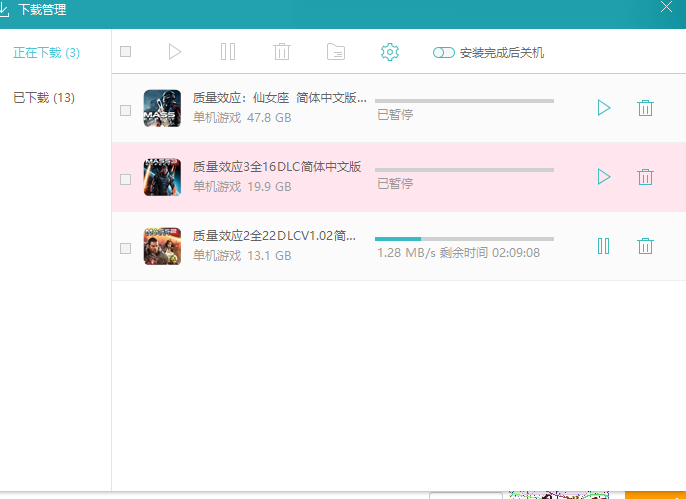Screen dimensions: 686x499
Task: Click title 质量效应2全22DLCV1.02简
Action: pos(274,236)
